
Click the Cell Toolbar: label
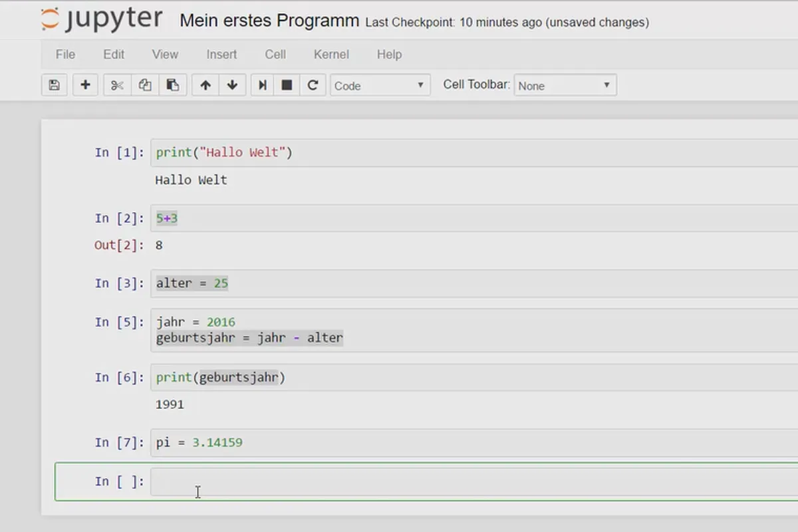[x=477, y=85]
